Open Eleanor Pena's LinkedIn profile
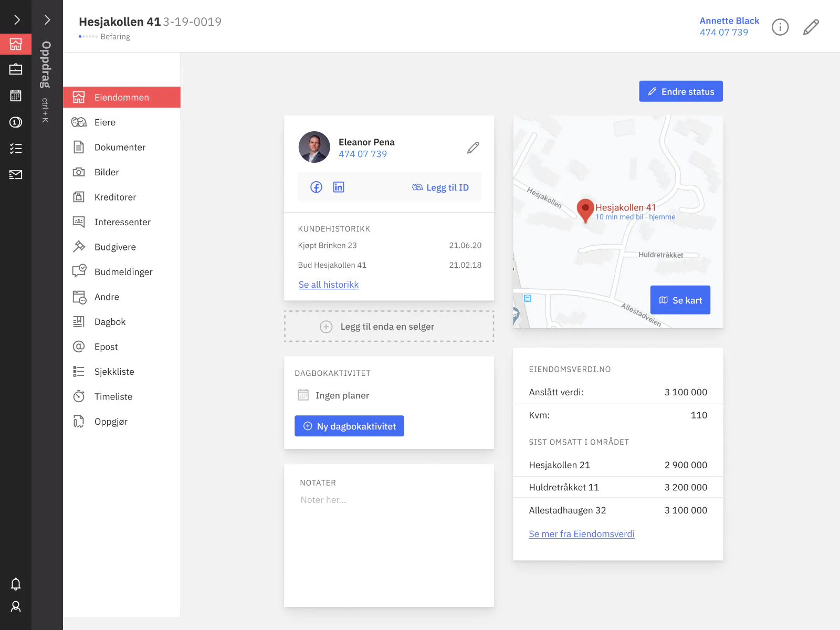This screenshot has height=630, width=840. click(x=339, y=187)
